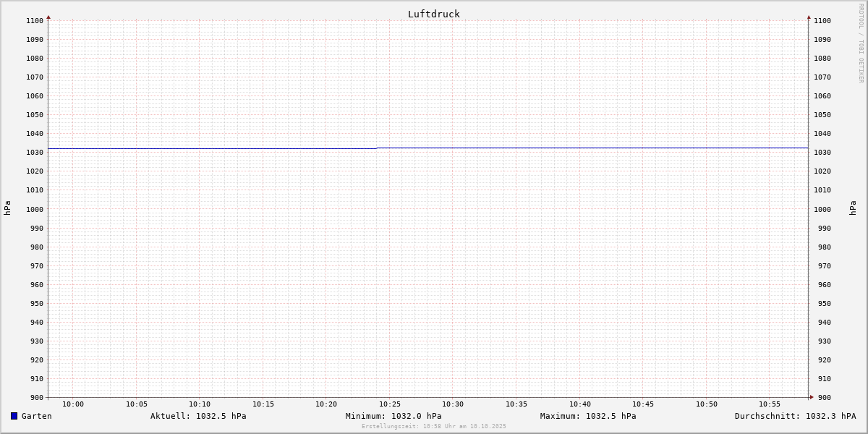The image size is (868, 434).
Task: Click the red arrow ending the time axis
Action: click(812, 397)
